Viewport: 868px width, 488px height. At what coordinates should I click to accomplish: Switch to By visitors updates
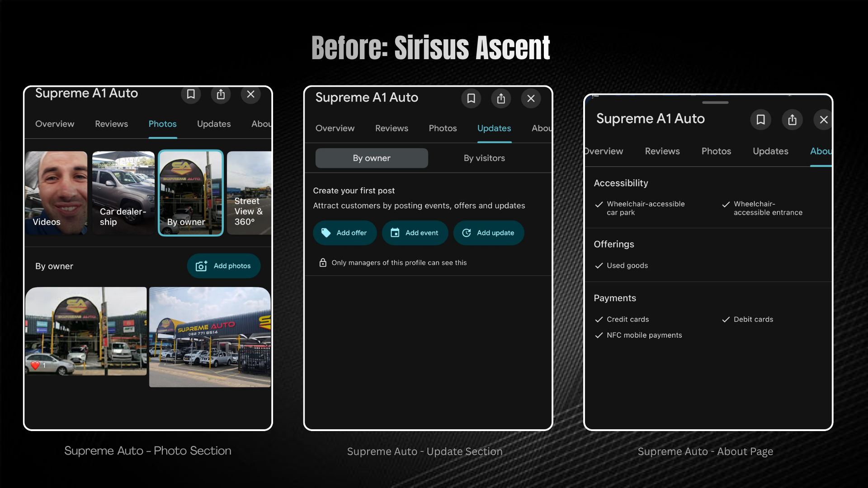point(484,158)
